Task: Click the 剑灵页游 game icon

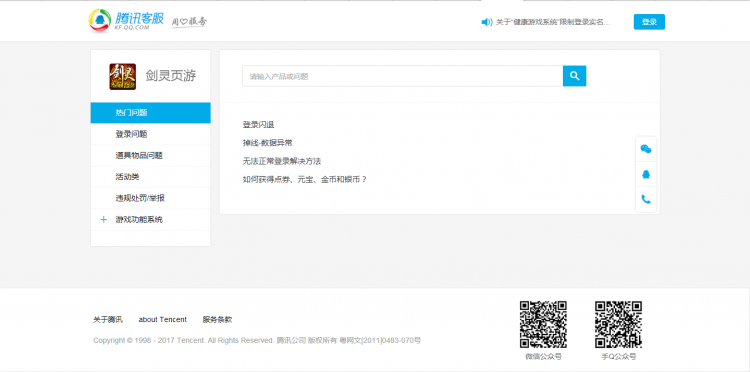Action: (122, 77)
